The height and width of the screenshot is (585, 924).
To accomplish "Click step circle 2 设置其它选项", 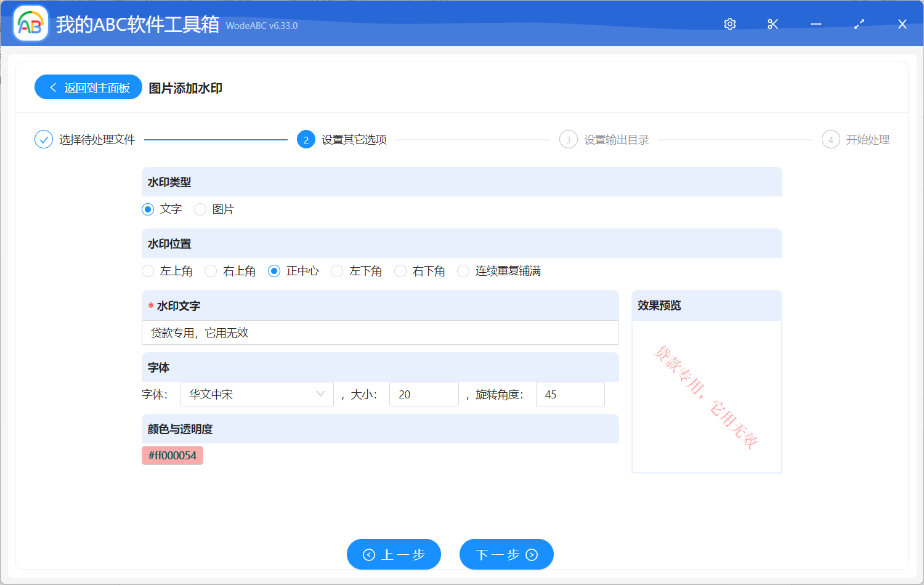I will coord(306,139).
